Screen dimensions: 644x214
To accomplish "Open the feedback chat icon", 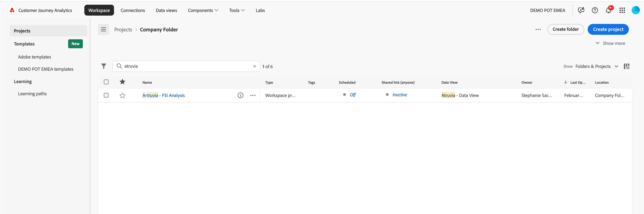I will 581,10.
